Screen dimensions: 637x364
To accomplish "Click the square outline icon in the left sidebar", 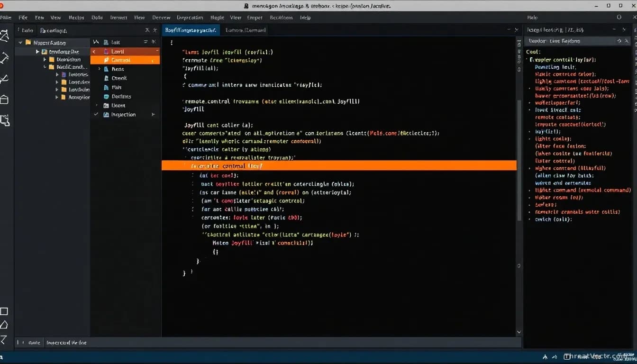I will pyautogui.click(x=4, y=311).
